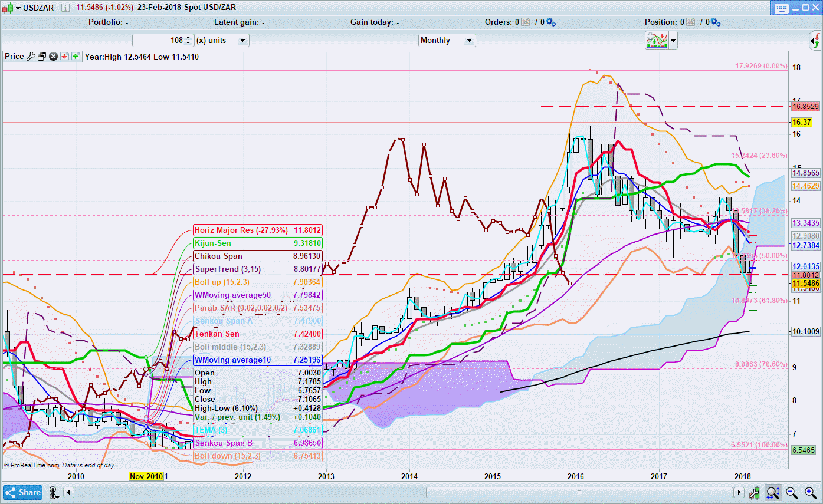Remove the Price panel with X icon

pyautogui.click(x=53, y=57)
